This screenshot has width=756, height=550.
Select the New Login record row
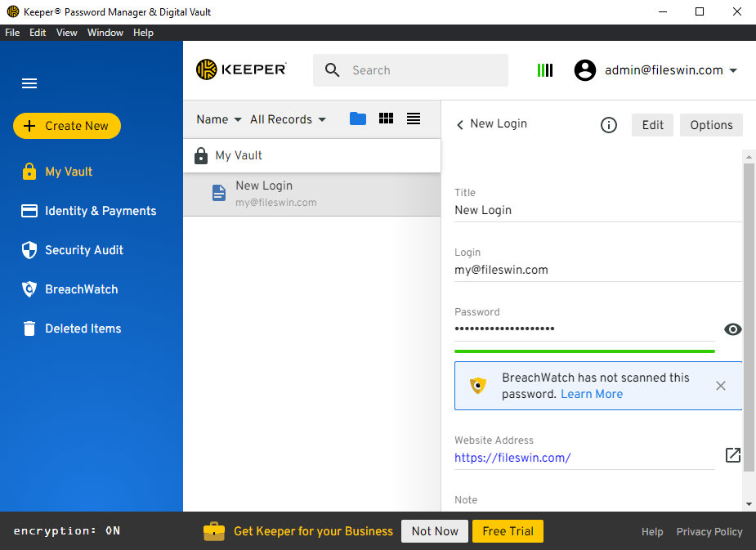click(312, 194)
